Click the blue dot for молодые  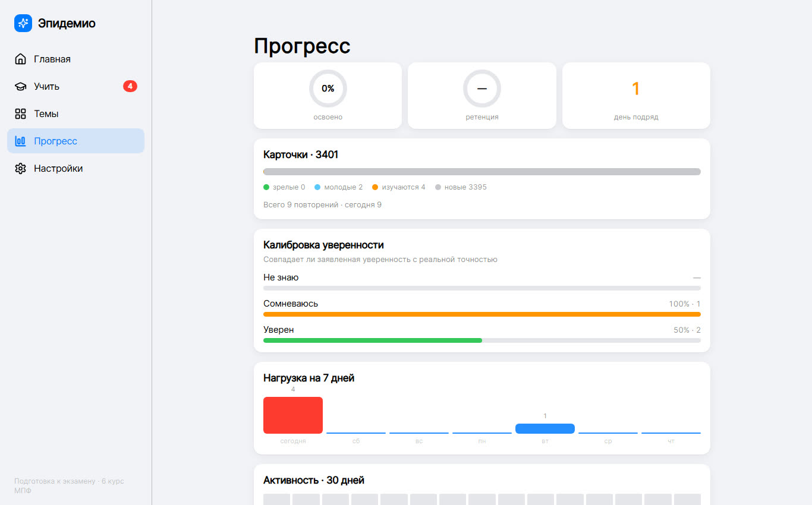pos(317,187)
